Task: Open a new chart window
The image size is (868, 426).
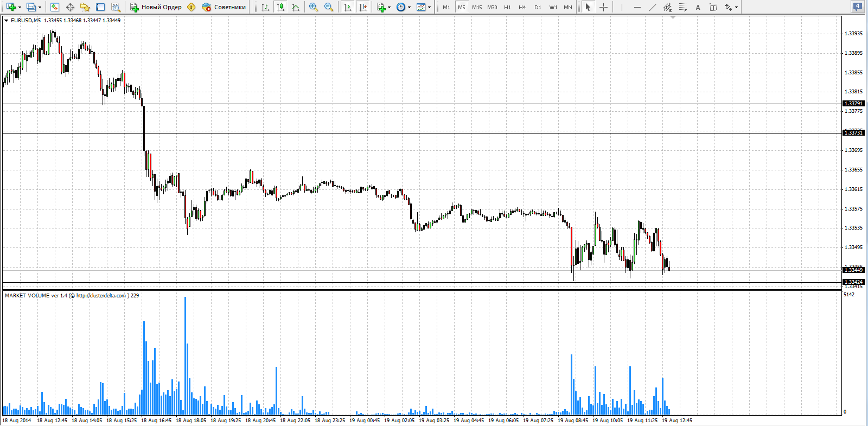Action: [x=10, y=7]
